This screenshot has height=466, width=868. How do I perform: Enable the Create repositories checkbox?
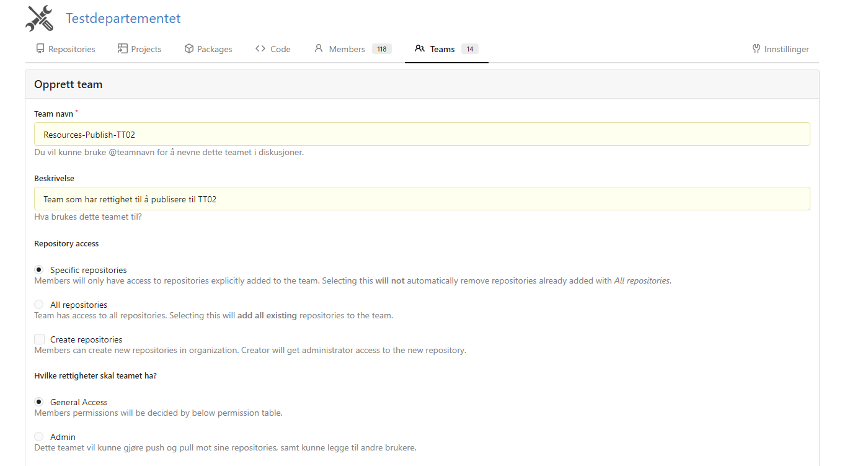click(x=40, y=339)
